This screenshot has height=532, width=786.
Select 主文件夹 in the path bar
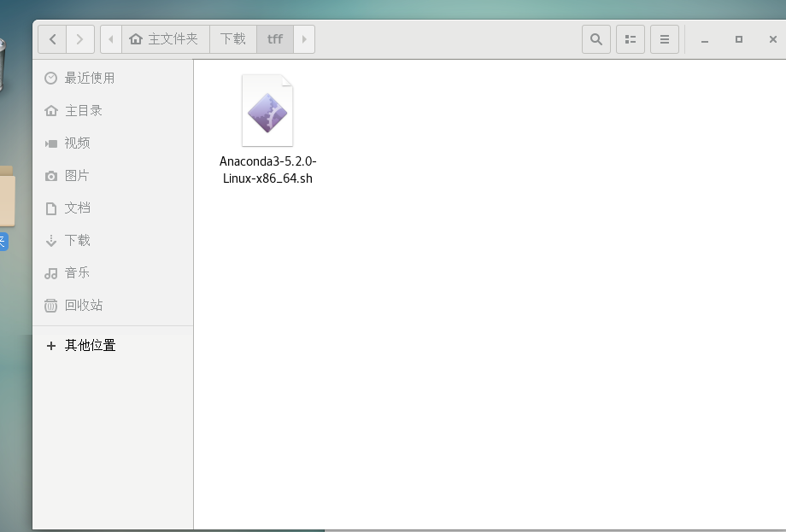pyautogui.click(x=166, y=38)
